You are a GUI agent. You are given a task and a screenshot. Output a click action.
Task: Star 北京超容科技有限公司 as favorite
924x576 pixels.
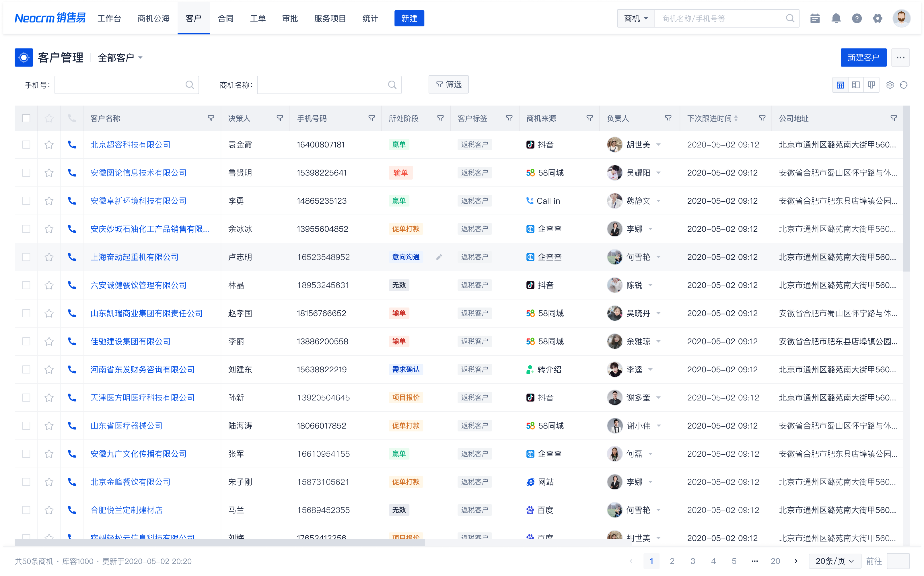[49, 145]
